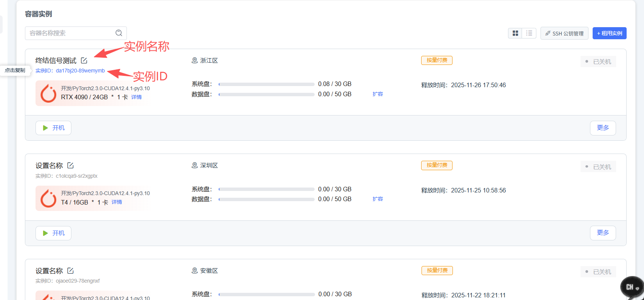This screenshot has height=300, width=644.
Task: Expand 更多 menu for the 深圳区 instance
Action: click(602, 233)
